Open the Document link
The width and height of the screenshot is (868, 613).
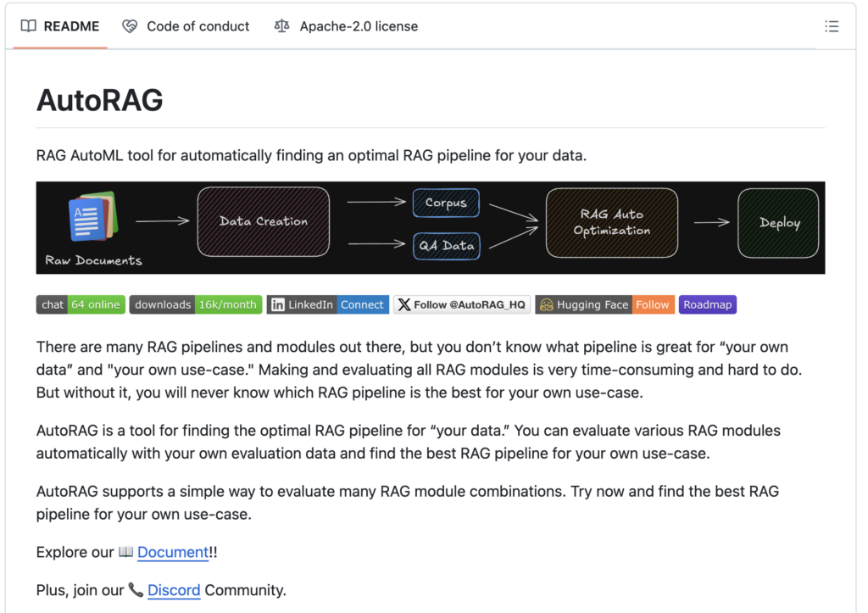[x=173, y=552]
